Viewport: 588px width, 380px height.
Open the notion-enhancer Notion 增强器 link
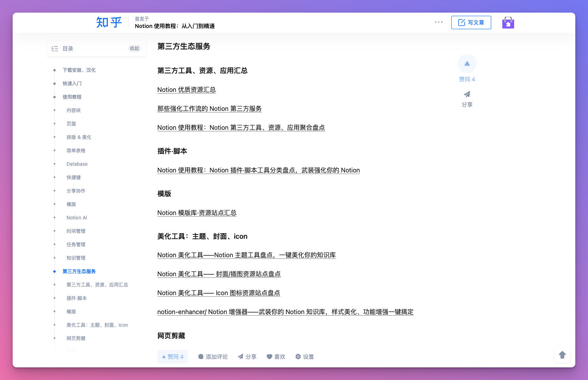[x=285, y=312]
